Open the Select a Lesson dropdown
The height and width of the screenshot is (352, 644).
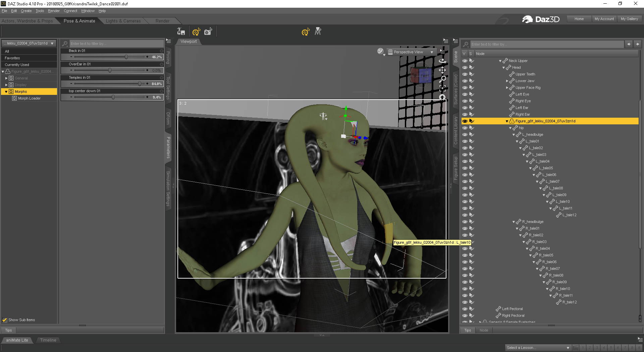(x=538, y=348)
